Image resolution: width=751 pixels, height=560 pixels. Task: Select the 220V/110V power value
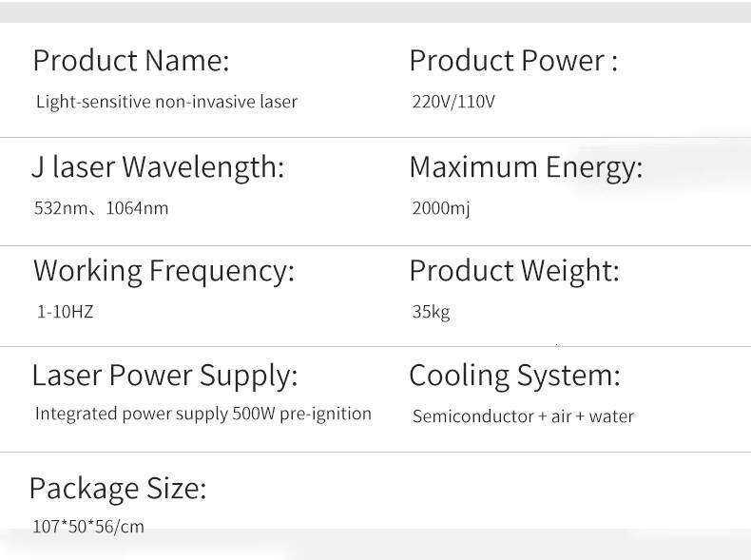click(453, 102)
